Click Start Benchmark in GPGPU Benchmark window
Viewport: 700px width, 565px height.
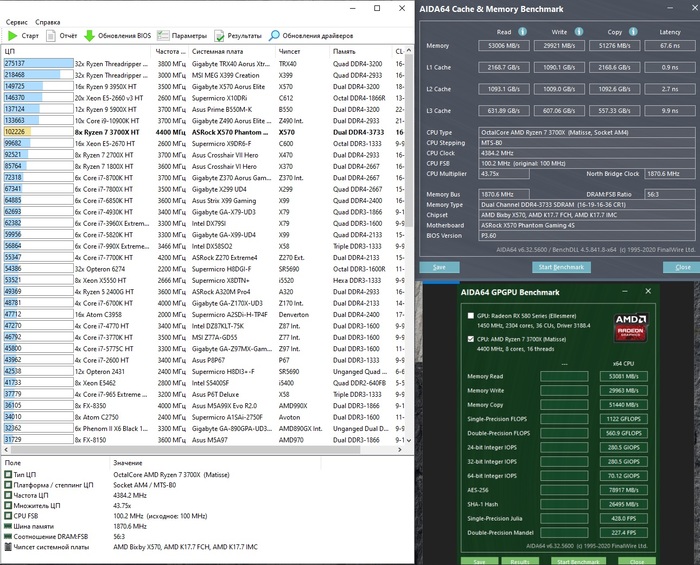(579, 561)
